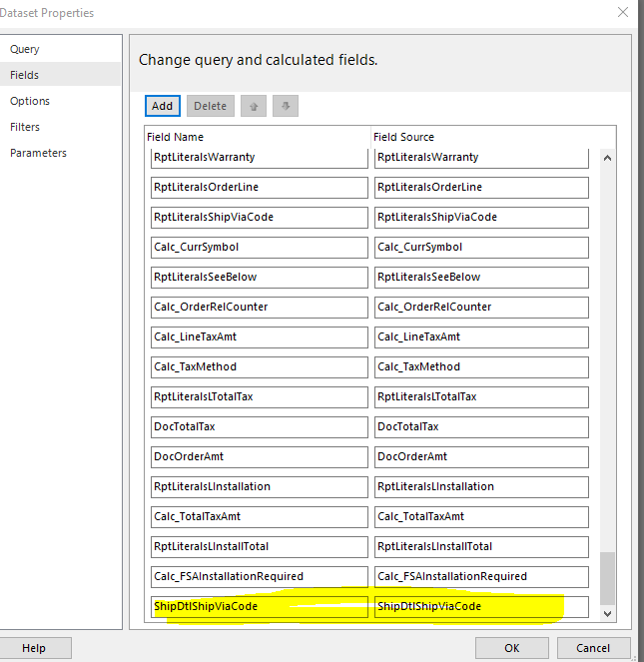Open Help for this dialog

coord(34,648)
